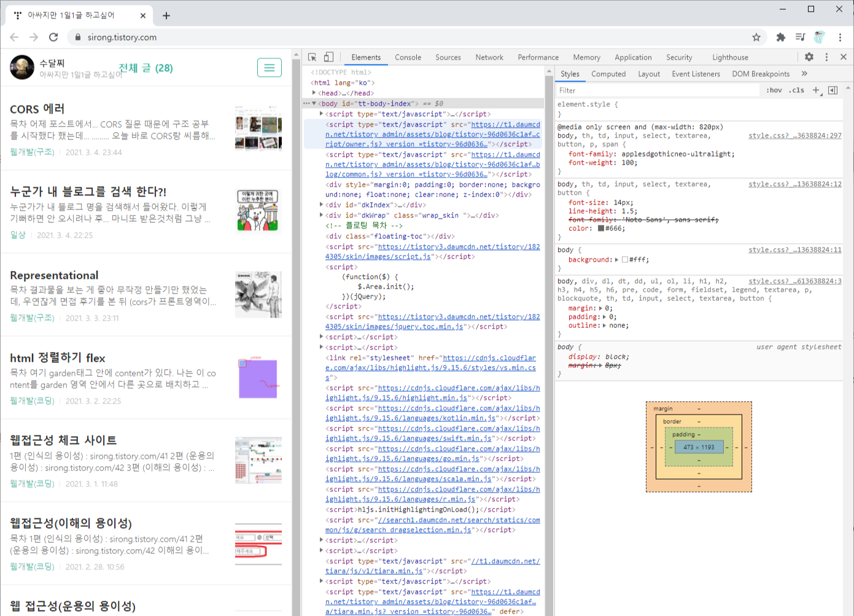Screen dimensions: 854x616
Task: Open the blog hamburger menu
Action: click(270, 68)
